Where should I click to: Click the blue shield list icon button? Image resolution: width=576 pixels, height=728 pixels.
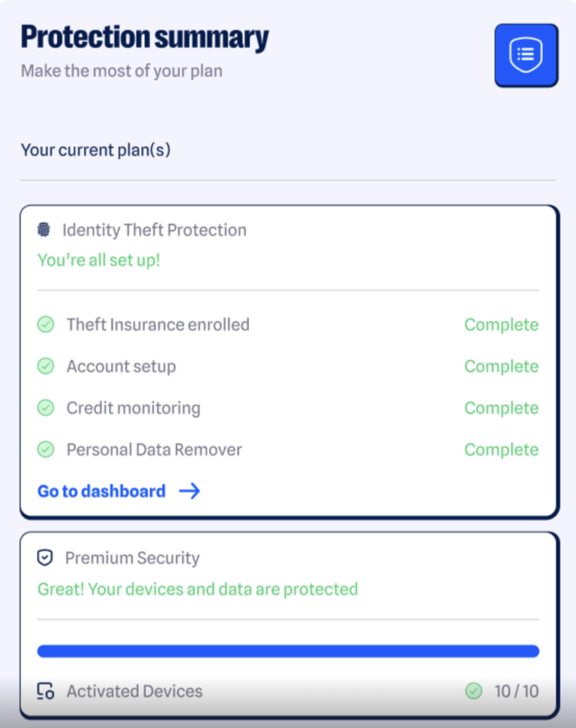click(x=526, y=55)
